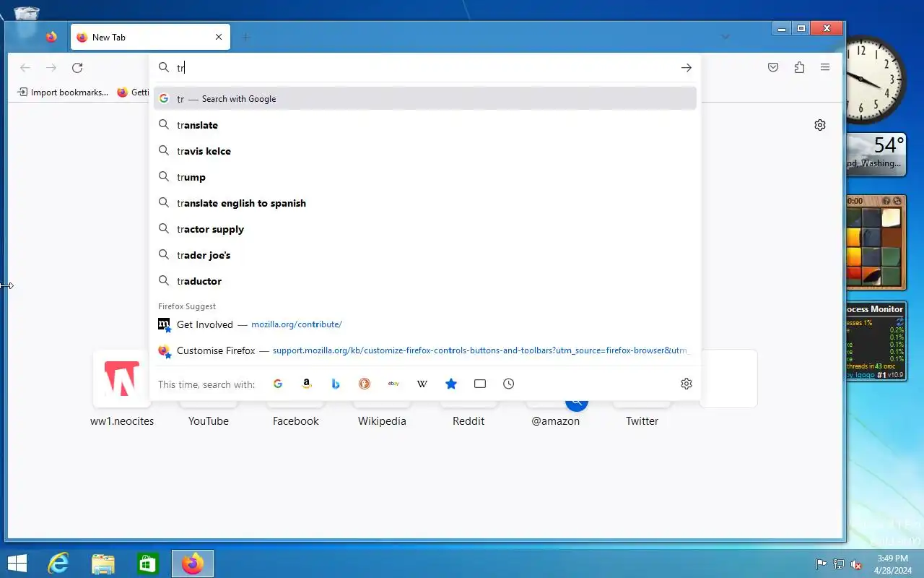Choose the 'translate' suggestion
The height and width of the screenshot is (578, 924).
click(x=424, y=125)
